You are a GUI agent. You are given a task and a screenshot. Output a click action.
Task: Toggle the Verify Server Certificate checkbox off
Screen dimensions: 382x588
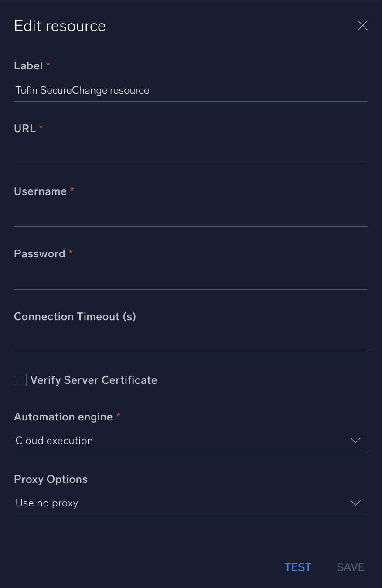20,380
